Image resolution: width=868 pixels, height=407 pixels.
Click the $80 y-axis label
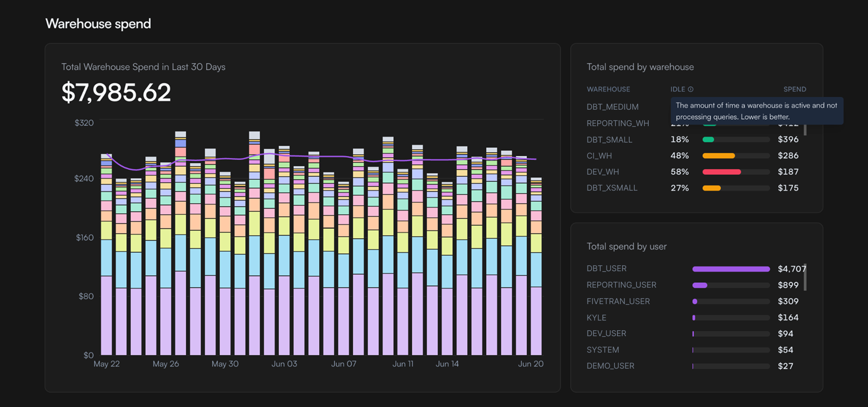(86, 296)
